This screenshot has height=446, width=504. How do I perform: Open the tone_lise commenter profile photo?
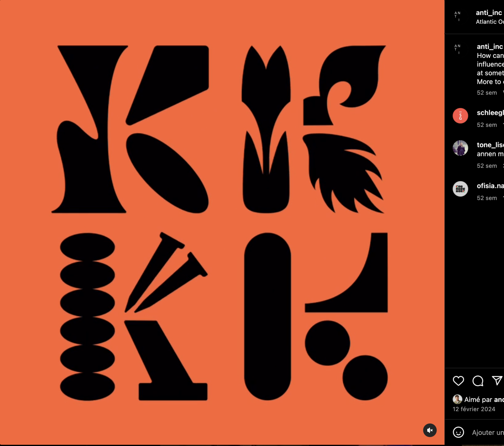pos(460,148)
